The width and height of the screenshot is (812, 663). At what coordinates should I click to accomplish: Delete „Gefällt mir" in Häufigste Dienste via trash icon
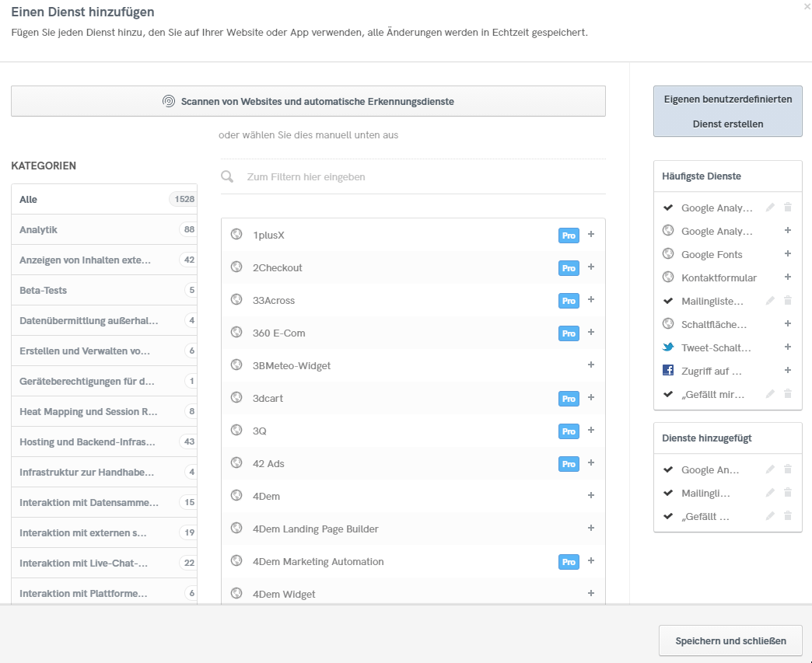point(787,394)
